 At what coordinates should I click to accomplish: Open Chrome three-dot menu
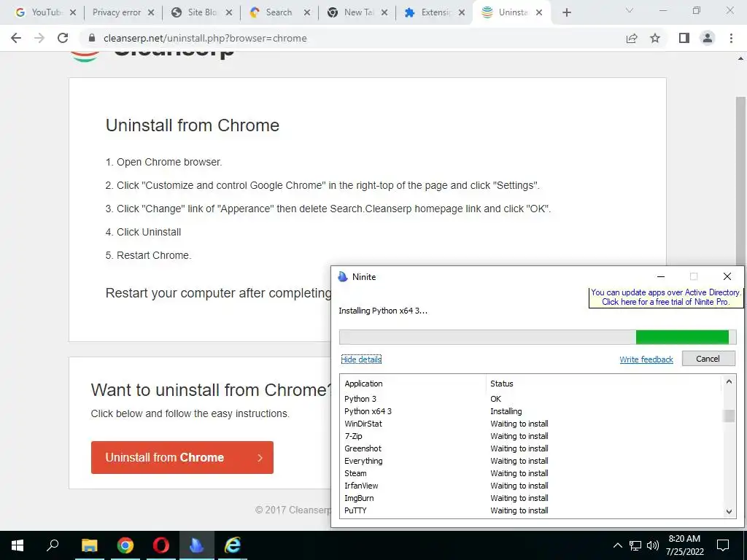click(731, 38)
